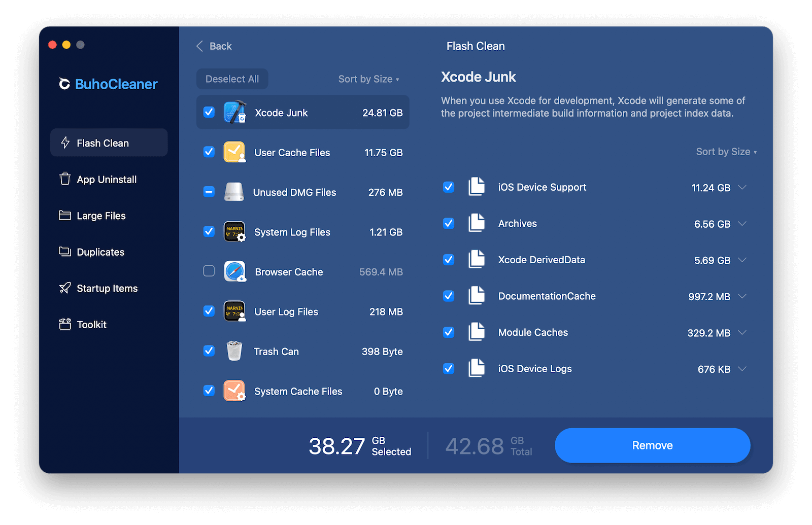Click the BuhoCleaner app name text
Image resolution: width=812 pixels, height=525 pixels.
(x=116, y=84)
